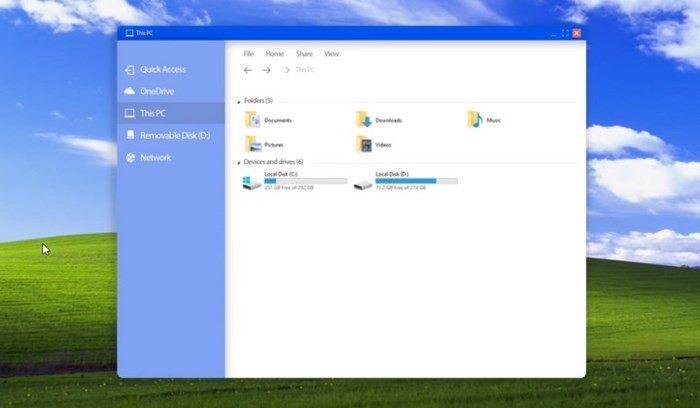The height and width of the screenshot is (408, 700).
Task: Open the Documents folder icon
Action: (x=253, y=120)
